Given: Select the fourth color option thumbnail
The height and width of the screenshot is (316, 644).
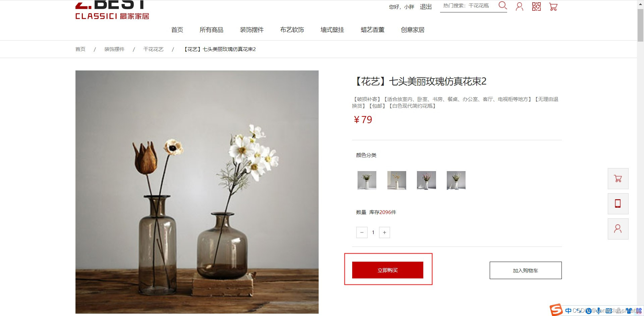Looking at the screenshot, I should coord(456,180).
